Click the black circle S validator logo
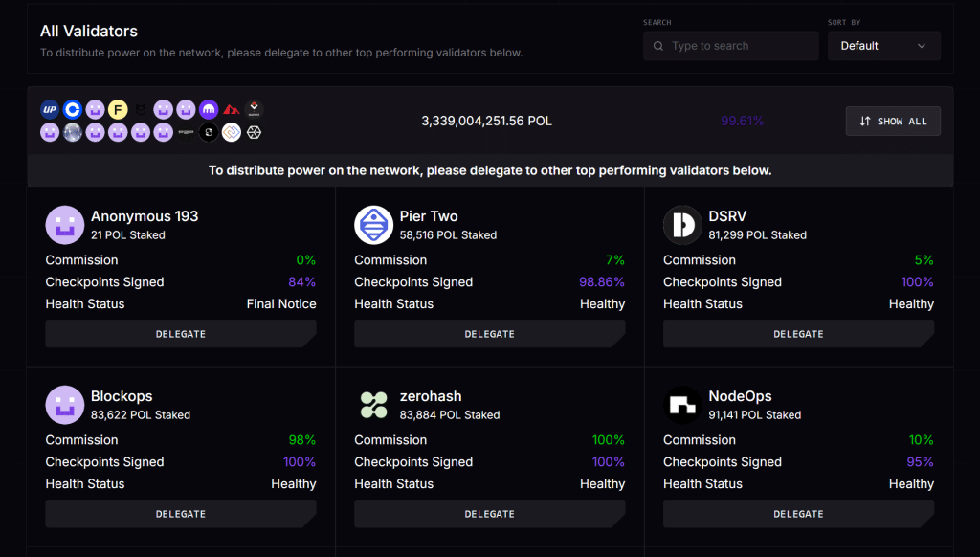Image resolution: width=980 pixels, height=557 pixels. click(x=209, y=132)
